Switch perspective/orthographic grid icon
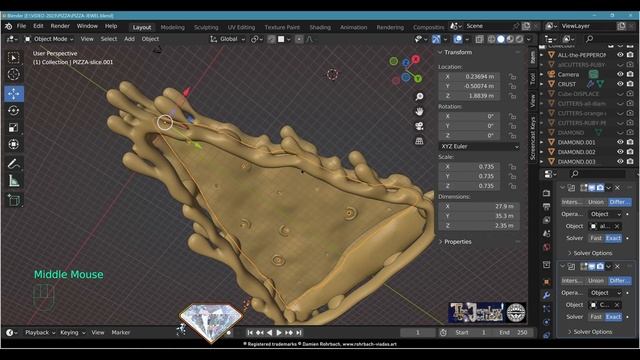The width and height of the screenshot is (640, 360). [x=419, y=141]
